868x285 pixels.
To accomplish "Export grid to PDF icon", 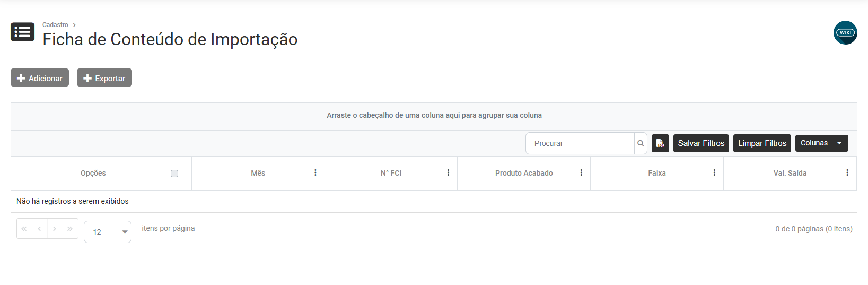I will click(x=660, y=143).
